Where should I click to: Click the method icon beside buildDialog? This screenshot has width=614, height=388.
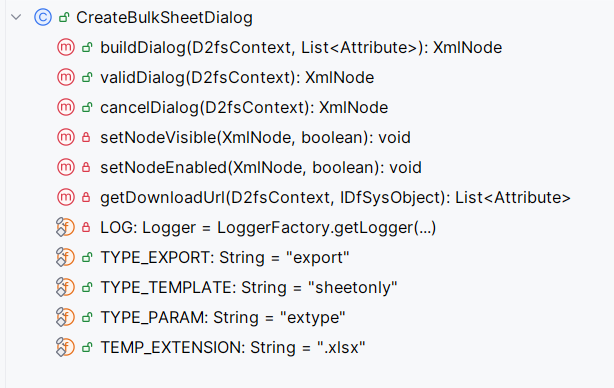click(x=66, y=47)
